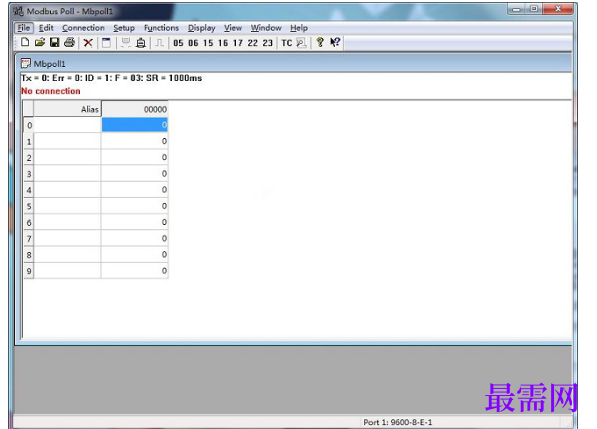Click row header number 3
The width and height of the screenshot is (597, 429).
(x=29, y=174)
